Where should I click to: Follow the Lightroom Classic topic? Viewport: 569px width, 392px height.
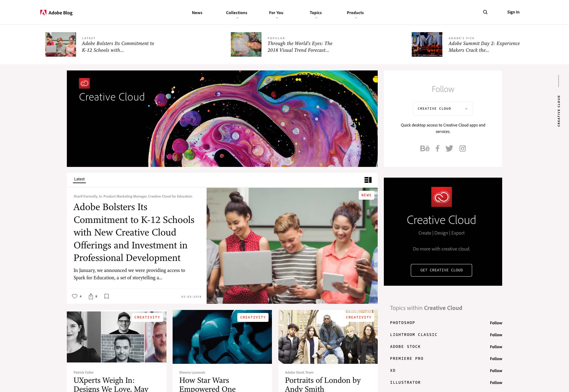[496, 335]
